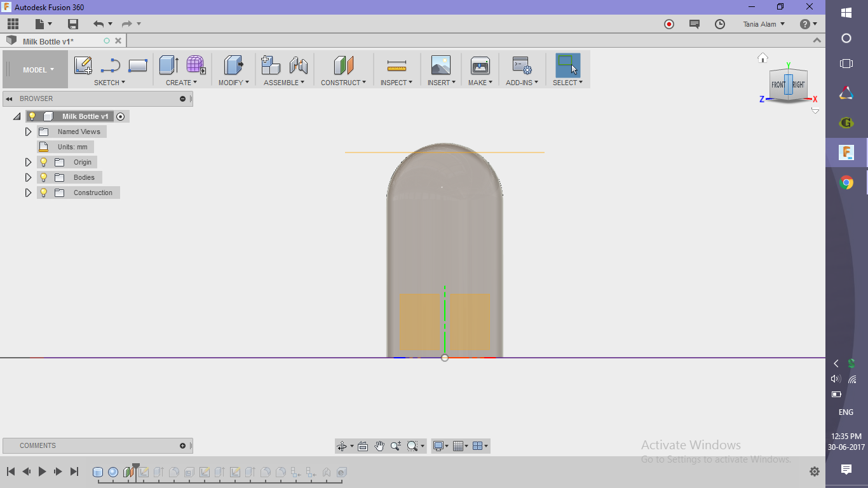Activate the Select tool icon

tap(567, 65)
